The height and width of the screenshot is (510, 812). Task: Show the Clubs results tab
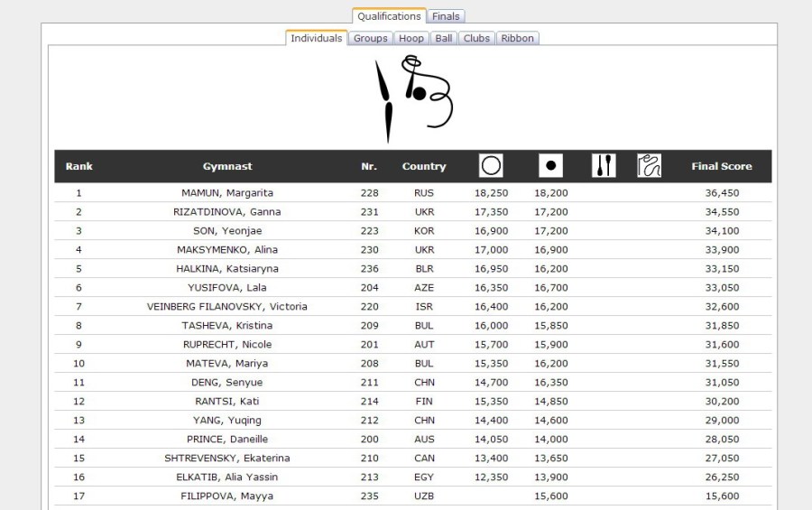click(x=476, y=38)
